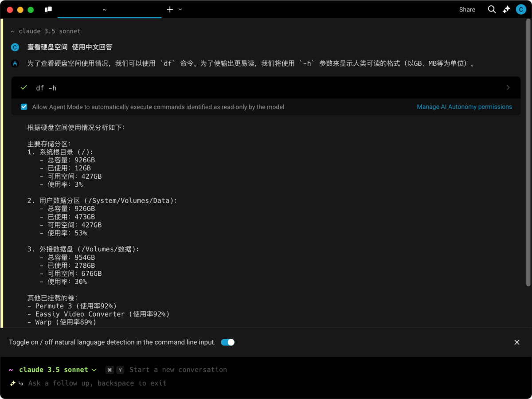The image size is (532, 399).
Task: Click the df -h command text
Action: [46, 88]
